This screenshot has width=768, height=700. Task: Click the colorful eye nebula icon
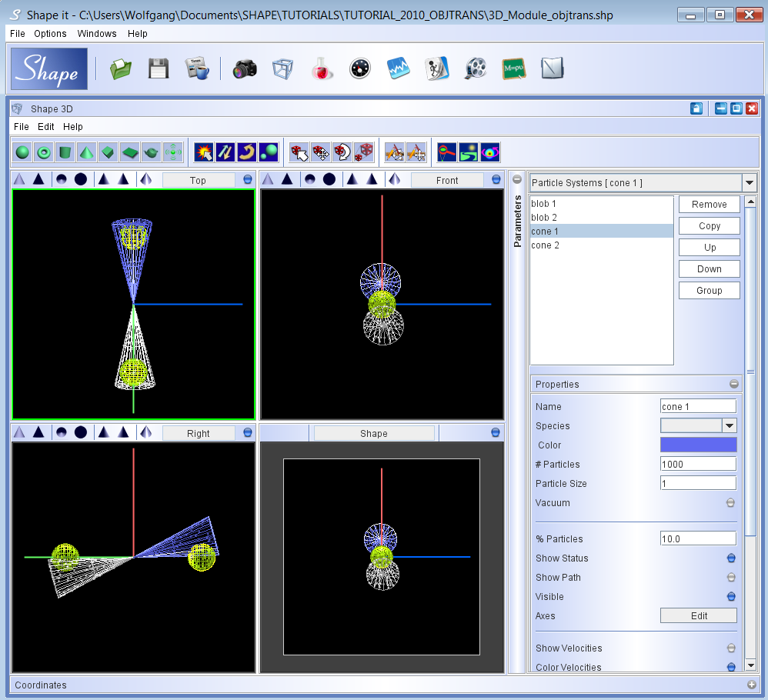click(489, 152)
